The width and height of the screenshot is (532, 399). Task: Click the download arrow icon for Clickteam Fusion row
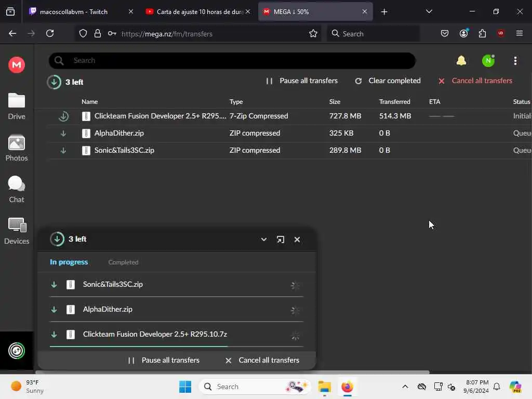[x=63, y=116]
